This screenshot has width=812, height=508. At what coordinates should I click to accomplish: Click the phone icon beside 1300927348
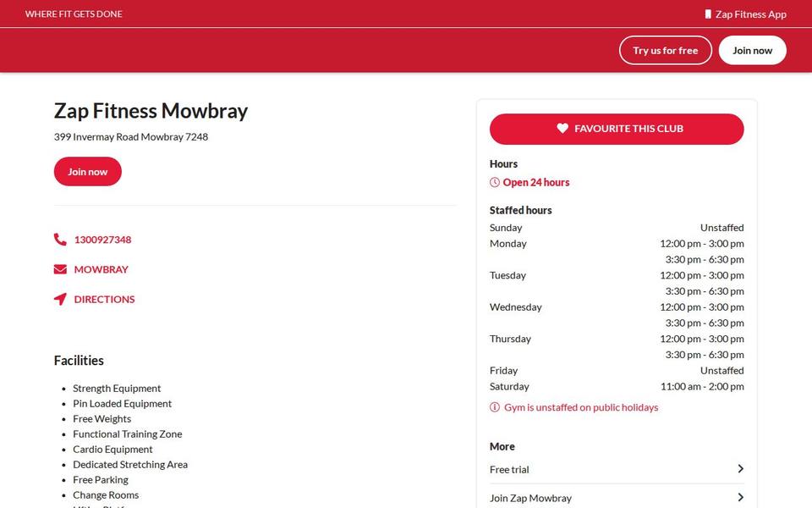[60, 240]
